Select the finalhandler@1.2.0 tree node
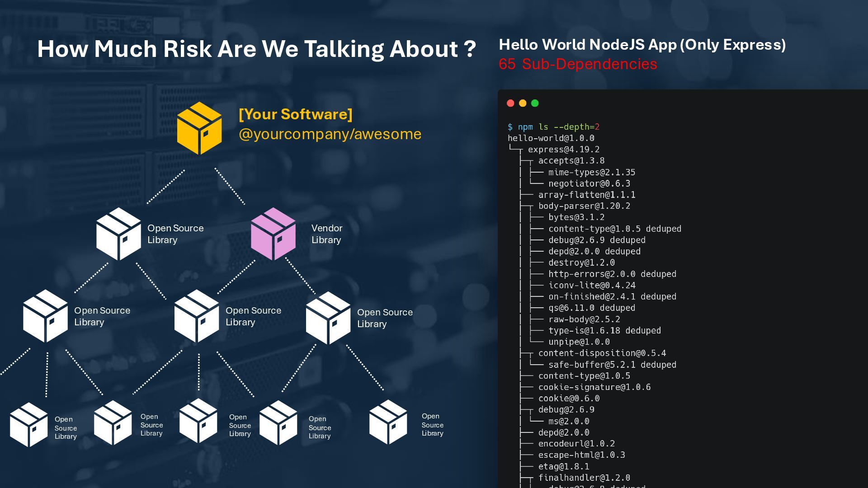The width and height of the screenshot is (868, 488). pos(584,478)
